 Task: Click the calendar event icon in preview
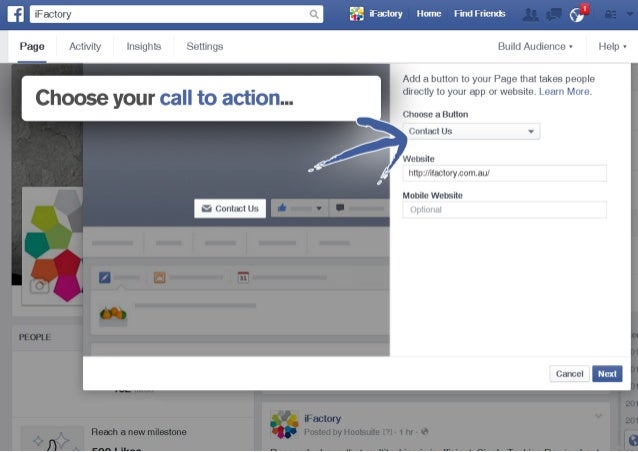243,277
